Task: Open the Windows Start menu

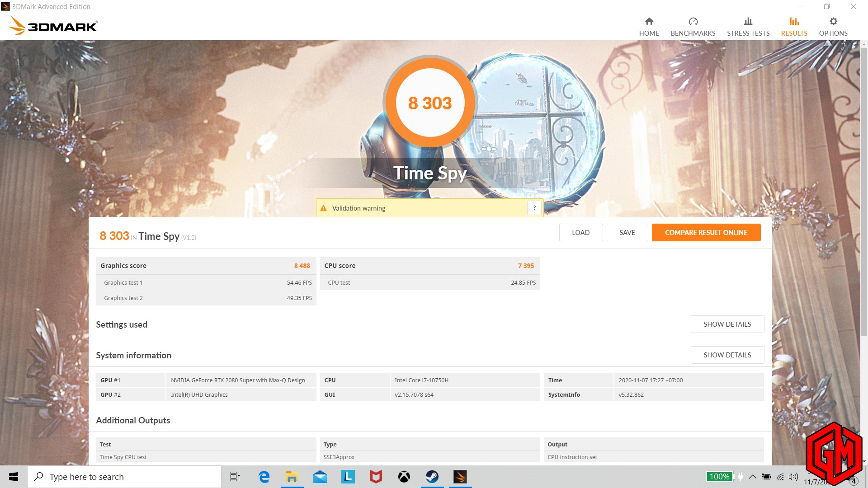Action: point(14,477)
